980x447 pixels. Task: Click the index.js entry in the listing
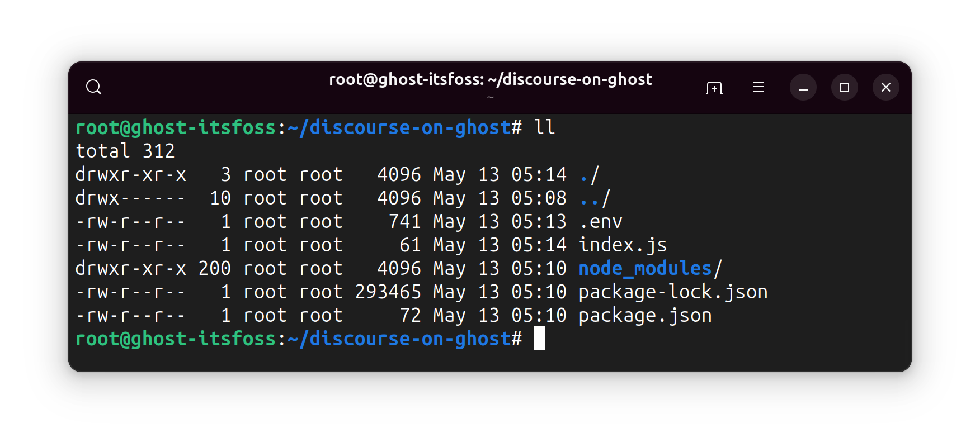(x=623, y=245)
